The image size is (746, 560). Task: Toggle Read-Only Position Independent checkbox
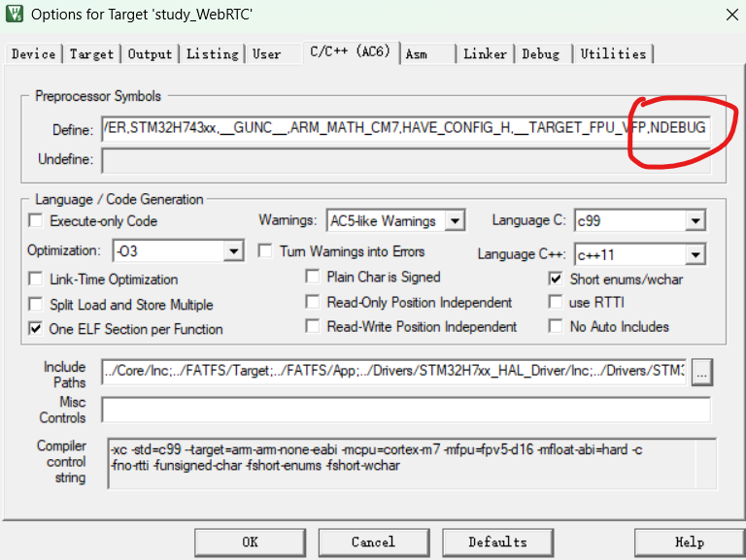tap(313, 302)
